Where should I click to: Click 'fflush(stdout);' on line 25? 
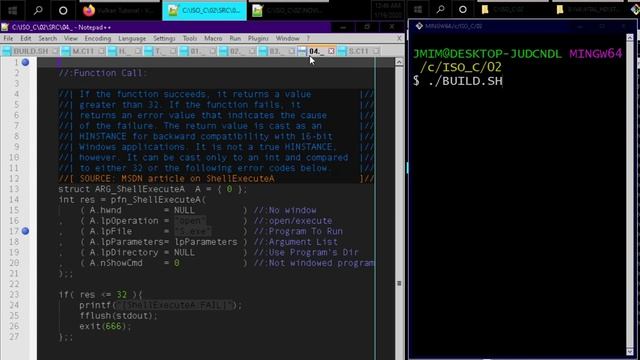[x=118, y=316]
